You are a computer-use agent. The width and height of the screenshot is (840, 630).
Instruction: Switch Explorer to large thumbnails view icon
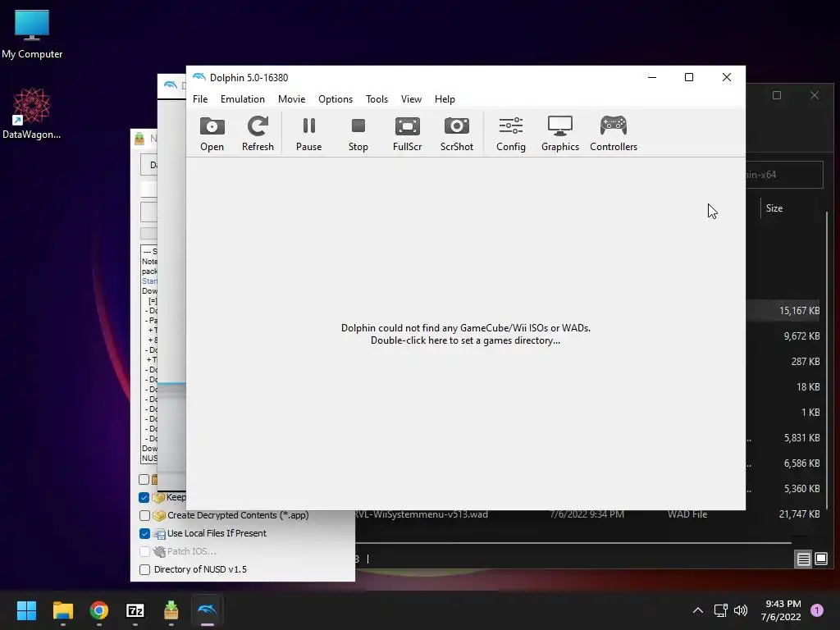coord(820,559)
